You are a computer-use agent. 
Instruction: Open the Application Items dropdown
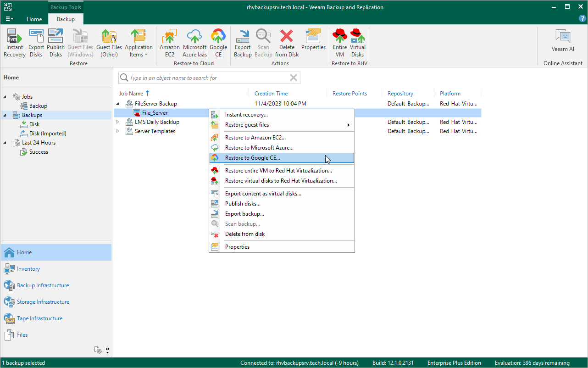[139, 43]
